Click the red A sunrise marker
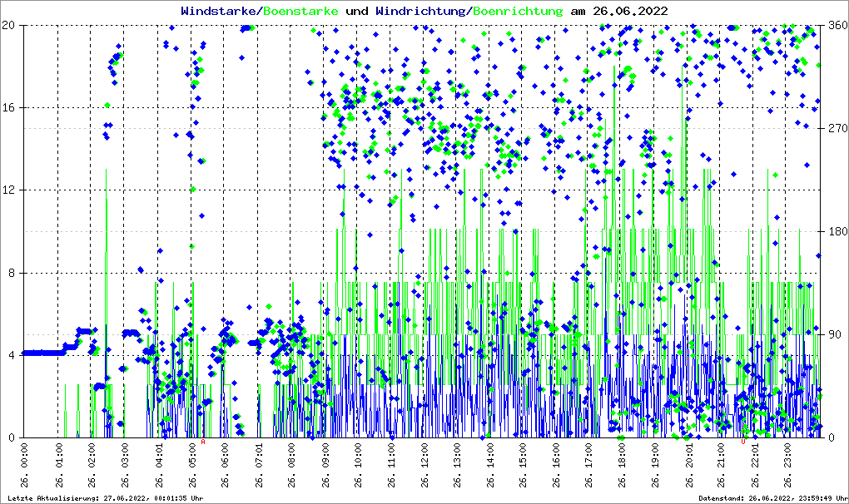Screen dimensions: 849x504 tap(203, 442)
